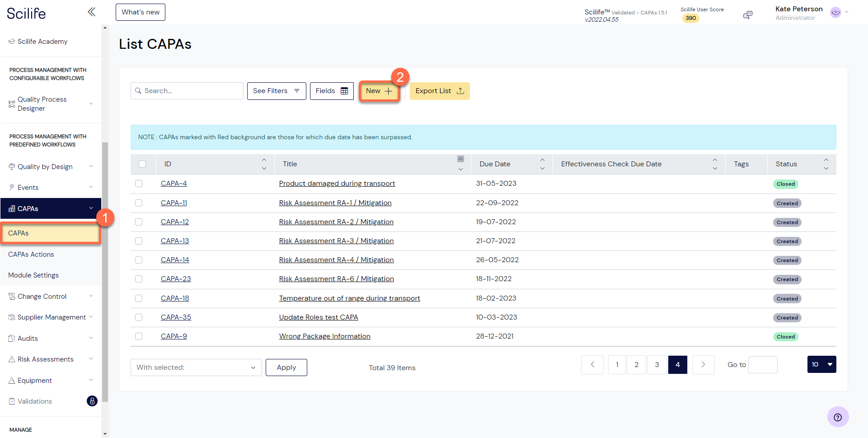Screen dimensions: 868x438
Task: Check the select-all checkbox in table header
Action: coord(143,164)
